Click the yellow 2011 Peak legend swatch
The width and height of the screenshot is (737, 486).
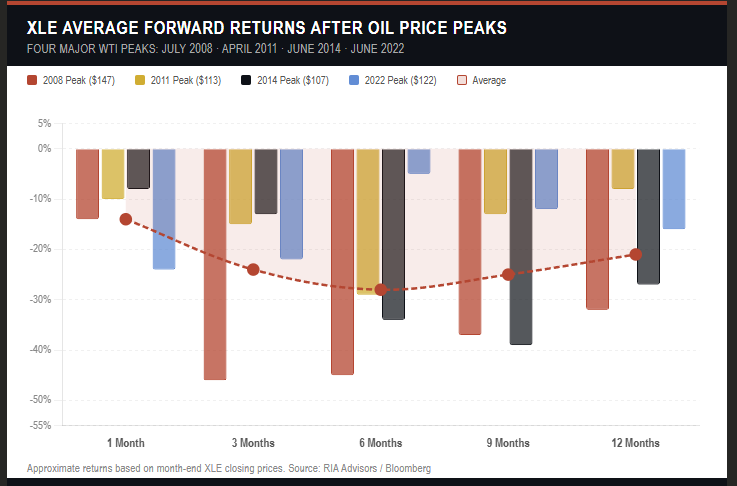(x=139, y=80)
